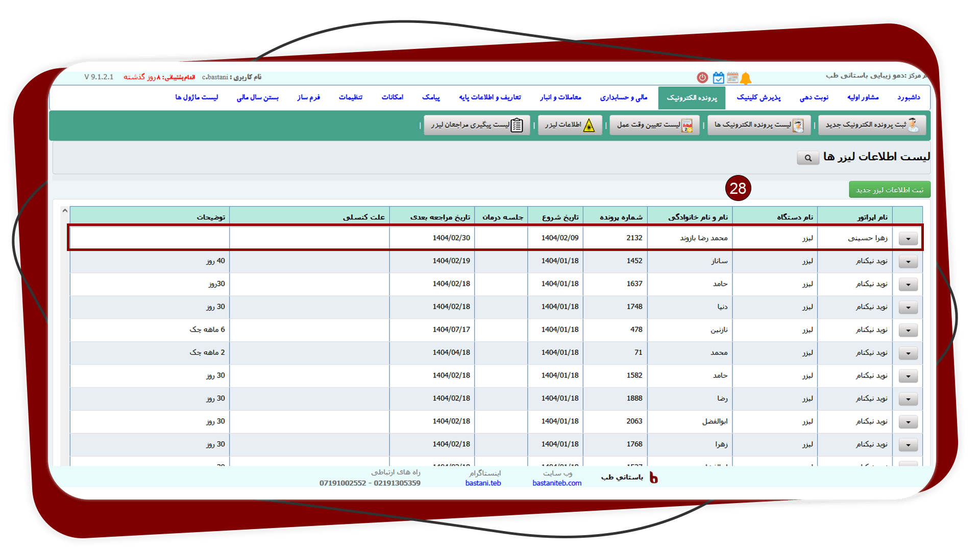The image size is (980, 551).
Task: Expand row dropdown for زهرا حسینی
Action: [x=908, y=239]
